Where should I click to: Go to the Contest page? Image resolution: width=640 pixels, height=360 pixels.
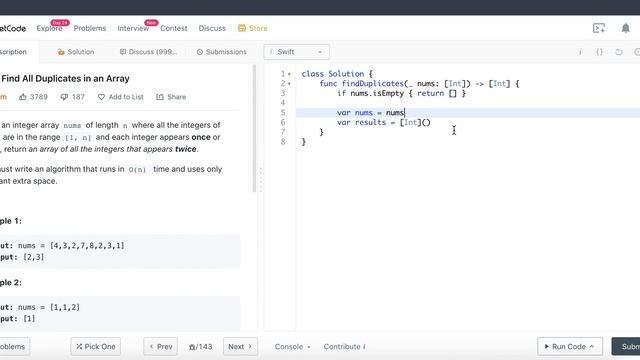pos(173,28)
